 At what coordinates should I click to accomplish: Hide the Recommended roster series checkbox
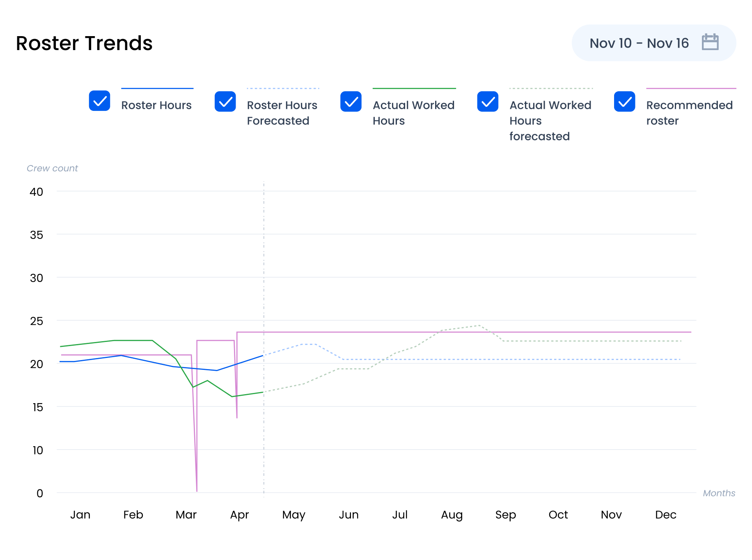click(624, 101)
